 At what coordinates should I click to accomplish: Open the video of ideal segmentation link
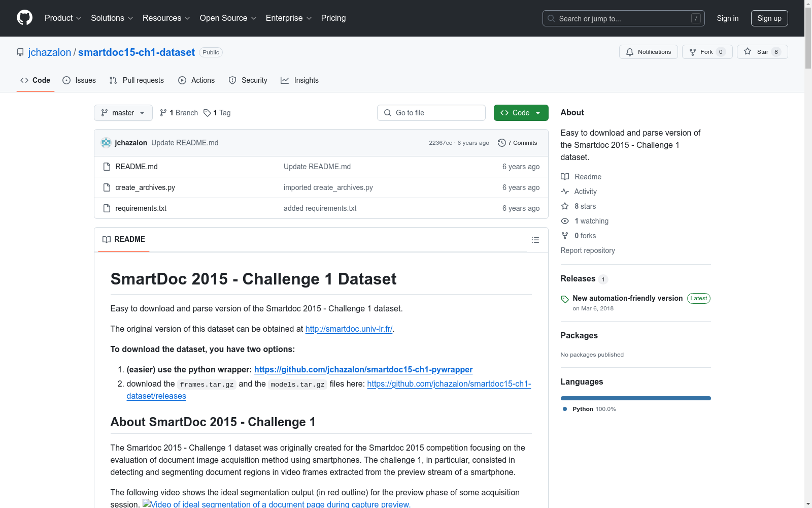point(277,504)
